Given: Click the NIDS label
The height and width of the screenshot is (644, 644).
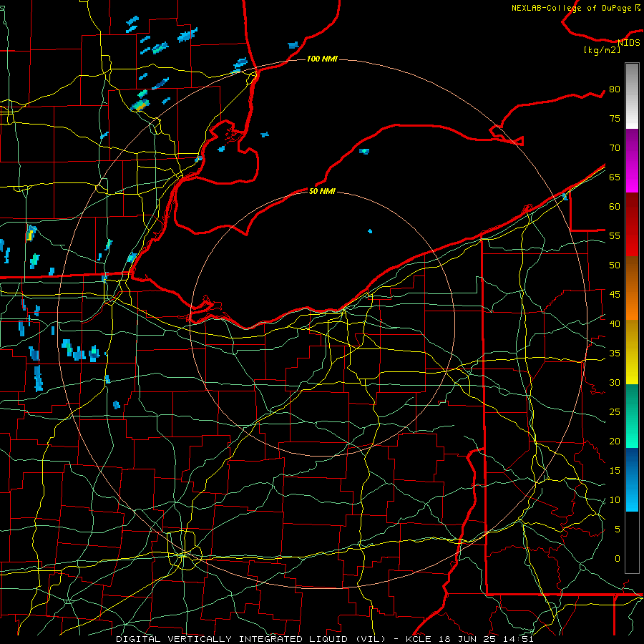Looking at the screenshot, I should [629, 43].
